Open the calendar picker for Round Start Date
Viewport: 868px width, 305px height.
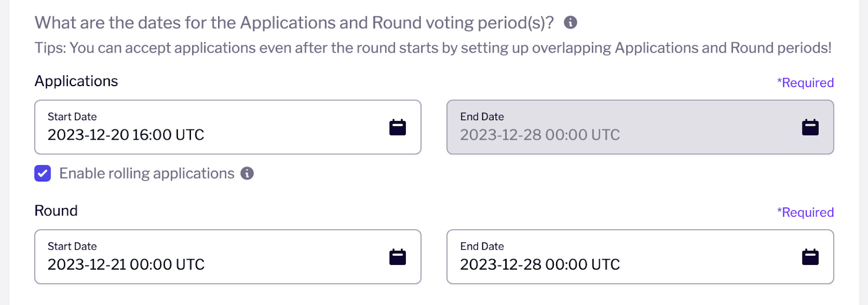coord(398,257)
